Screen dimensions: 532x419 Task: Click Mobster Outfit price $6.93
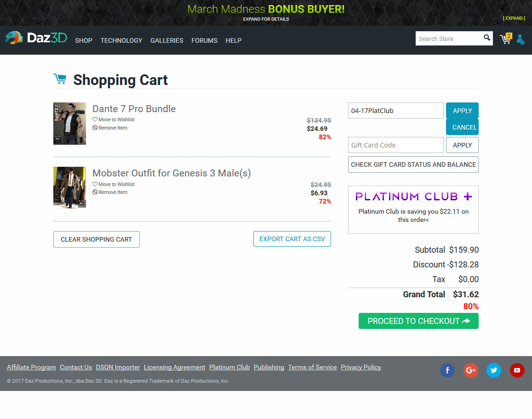(319, 193)
